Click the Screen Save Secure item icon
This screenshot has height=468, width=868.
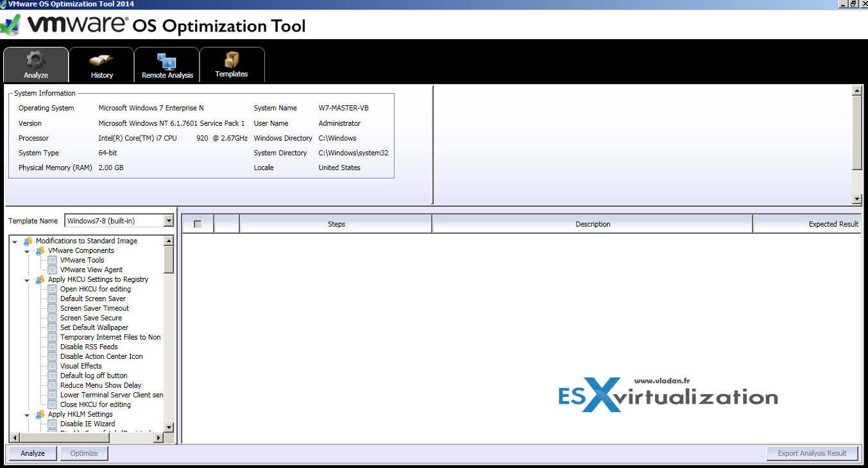(53, 318)
